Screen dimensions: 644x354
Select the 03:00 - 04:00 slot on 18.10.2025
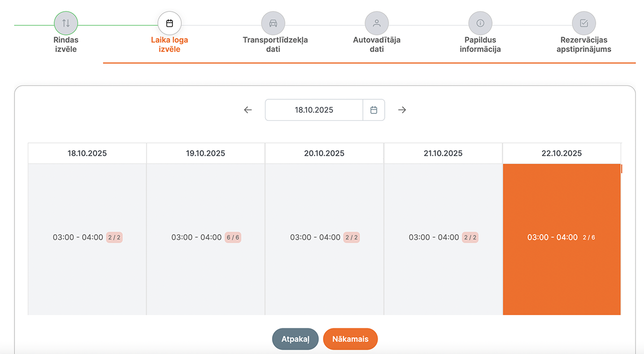click(87, 237)
